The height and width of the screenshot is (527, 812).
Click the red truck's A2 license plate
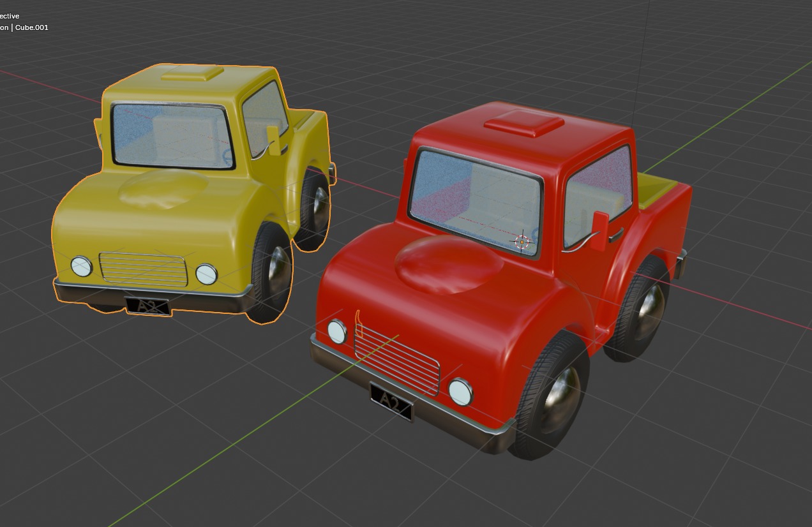pos(391,403)
